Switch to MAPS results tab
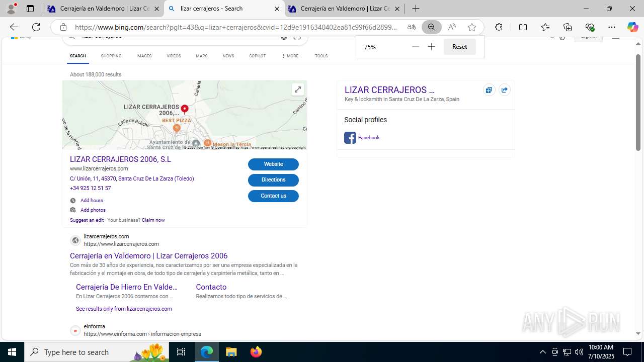 pos(202,56)
